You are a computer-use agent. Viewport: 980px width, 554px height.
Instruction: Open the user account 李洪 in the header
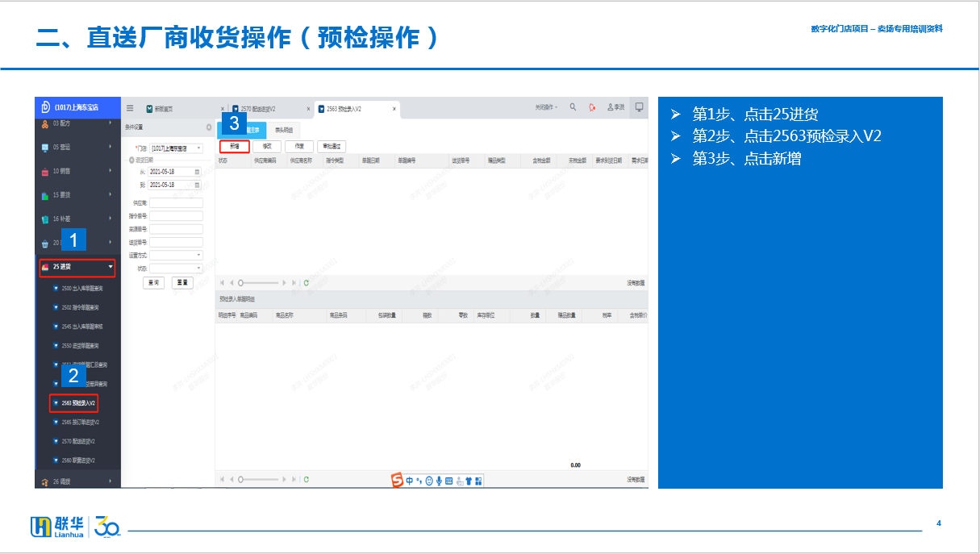pos(615,107)
